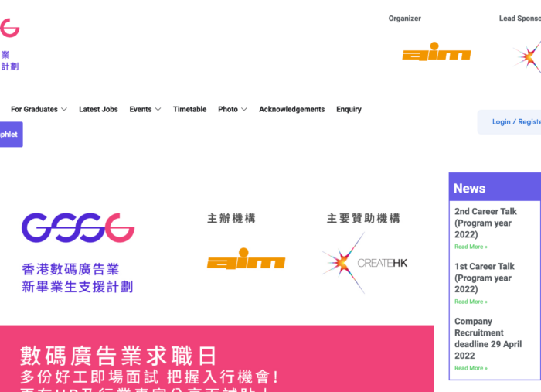Open the 1st Career Talk news headline
The width and height of the screenshot is (541, 392).
(x=485, y=278)
